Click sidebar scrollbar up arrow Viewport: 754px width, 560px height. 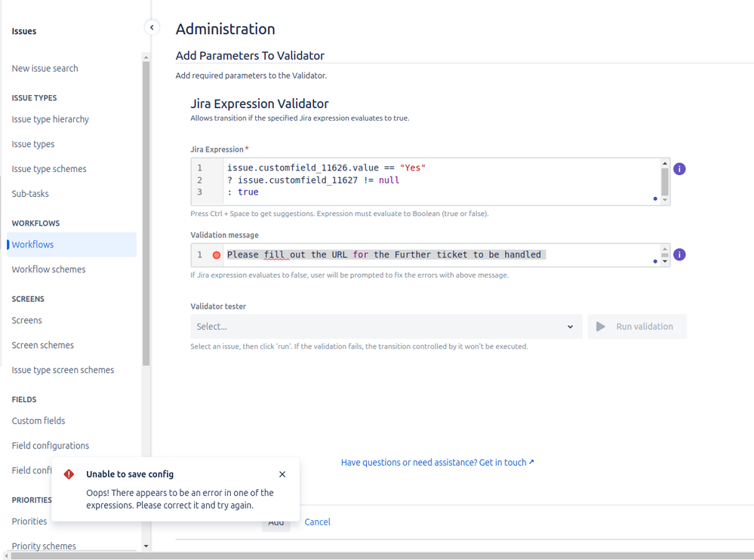tap(146, 57)
